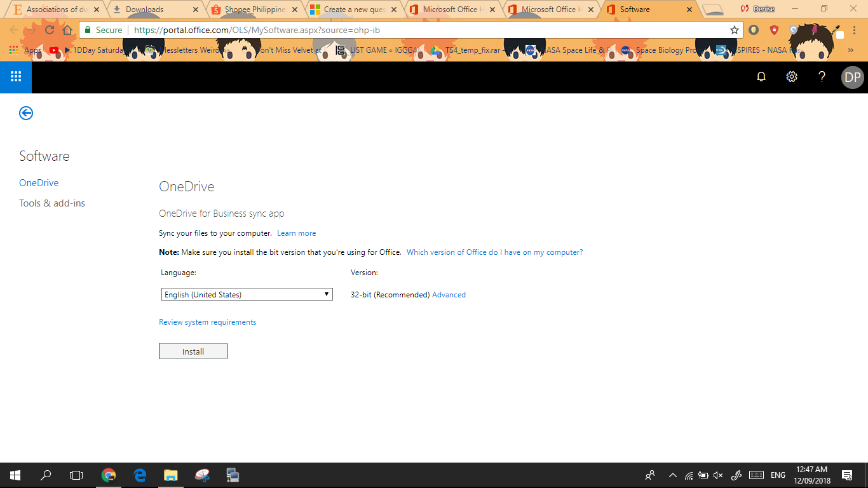
Task: Show more bookmarks with the chevron
Action: point(851,50)
